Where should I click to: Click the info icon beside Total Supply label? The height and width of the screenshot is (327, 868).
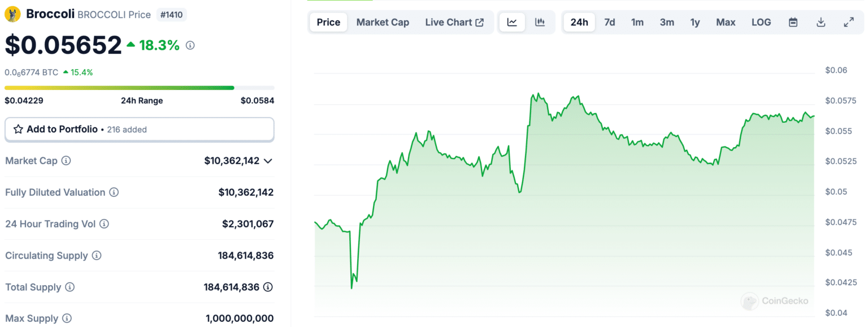[x=70, y=287]
